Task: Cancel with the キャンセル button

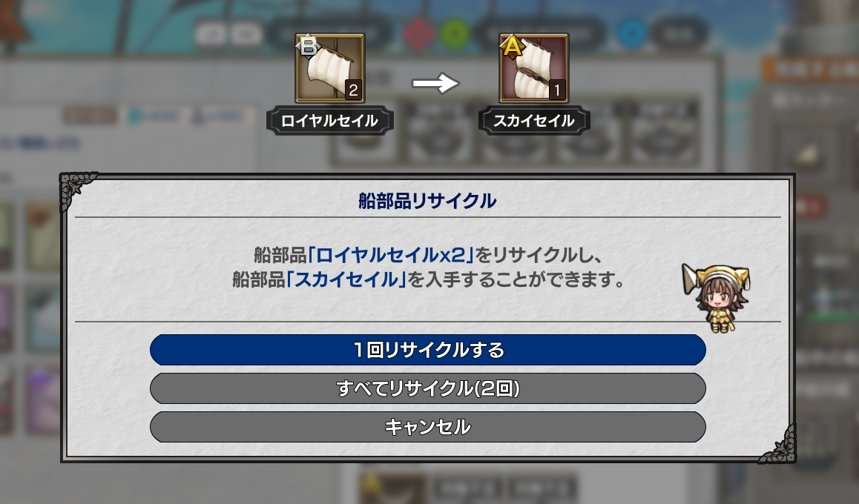Action: click(428, 427)
